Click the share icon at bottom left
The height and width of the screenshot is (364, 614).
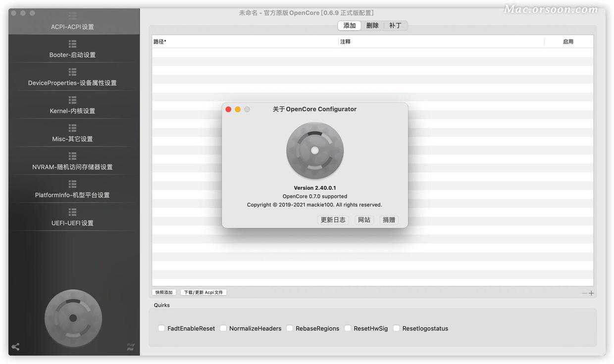15,347
